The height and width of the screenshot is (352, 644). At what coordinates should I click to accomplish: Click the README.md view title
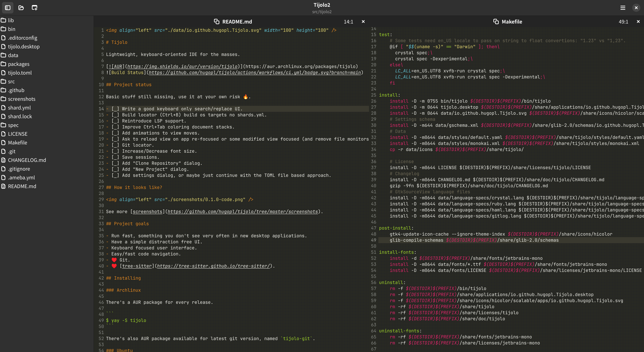coord(237,22)
